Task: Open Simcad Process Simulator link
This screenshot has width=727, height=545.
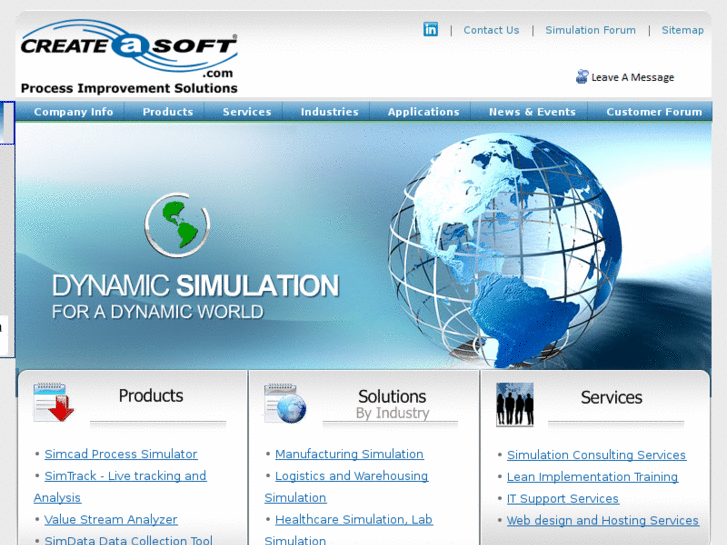Action: [121, 454]
